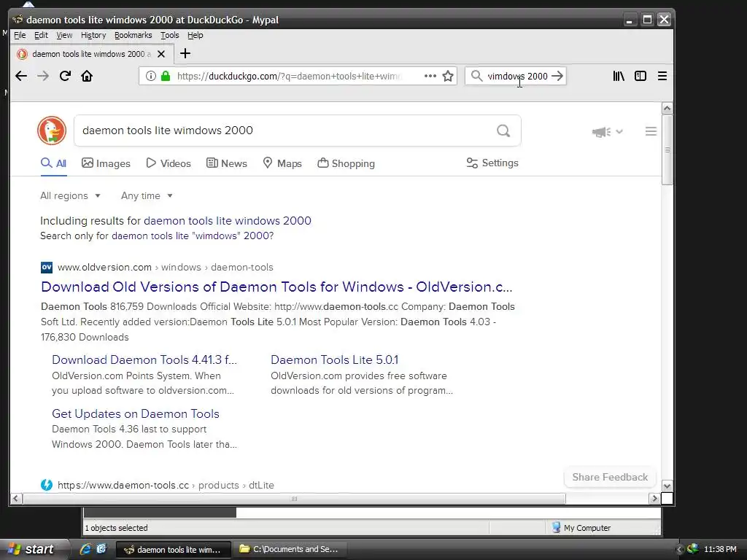Switch to the News results tab
The height and width of the screenshot is (560, 747).
226,163
